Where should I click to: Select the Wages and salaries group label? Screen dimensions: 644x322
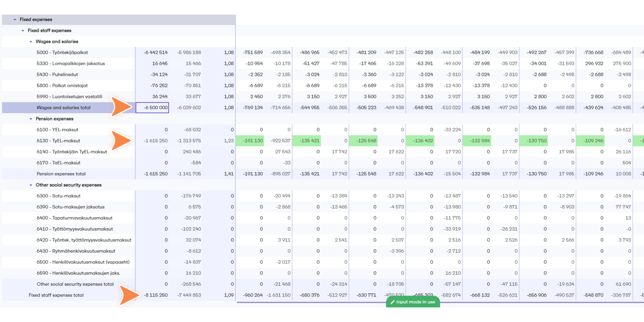tap(57, 41)
